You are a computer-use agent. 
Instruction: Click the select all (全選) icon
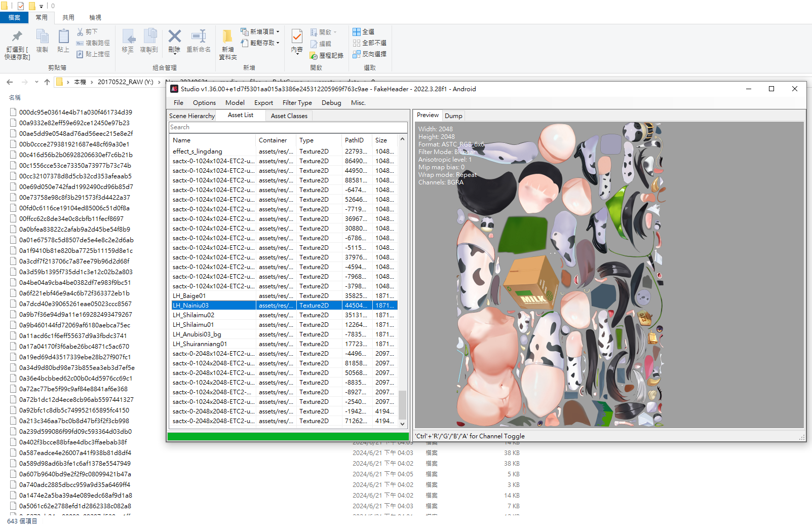357,31
